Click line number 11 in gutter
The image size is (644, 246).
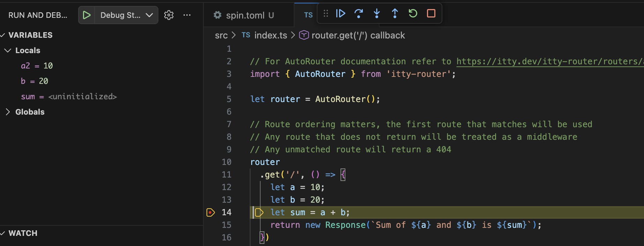point(226,175)
